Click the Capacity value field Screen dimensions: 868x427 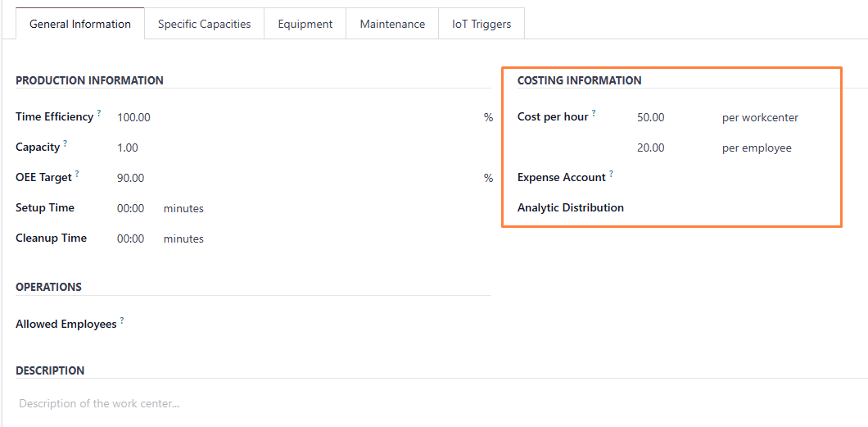point(295,148)
